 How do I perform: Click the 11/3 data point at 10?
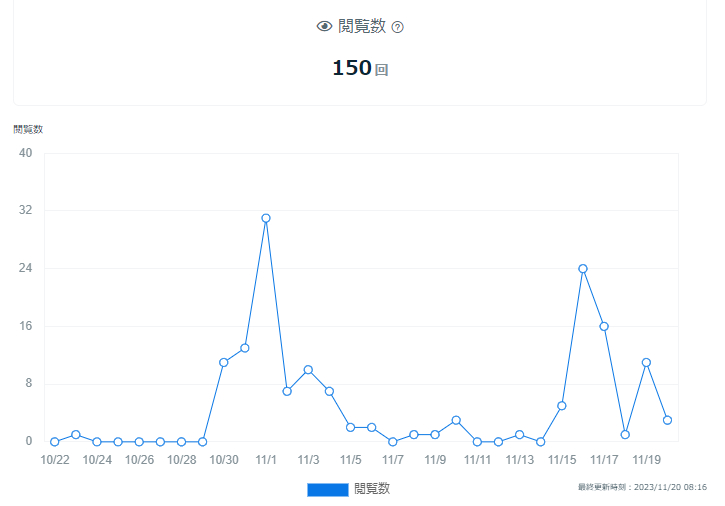point(308,370)
